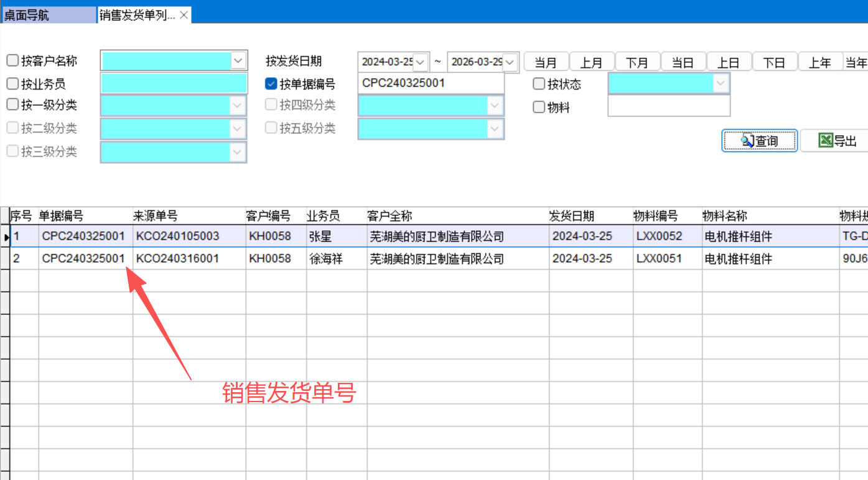The image size is (868, 480).
Task: Expand the 按客户名称 dropdown list
Action: click(238, 61)
